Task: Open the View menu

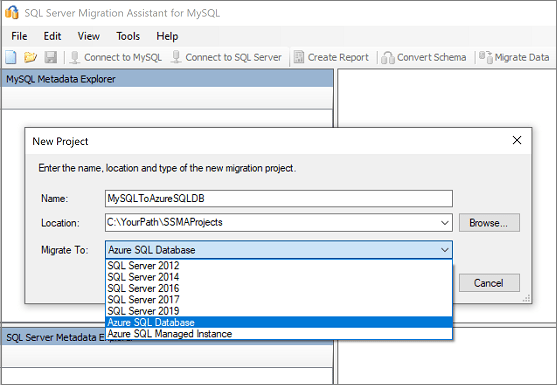Action: click(88, 36)
